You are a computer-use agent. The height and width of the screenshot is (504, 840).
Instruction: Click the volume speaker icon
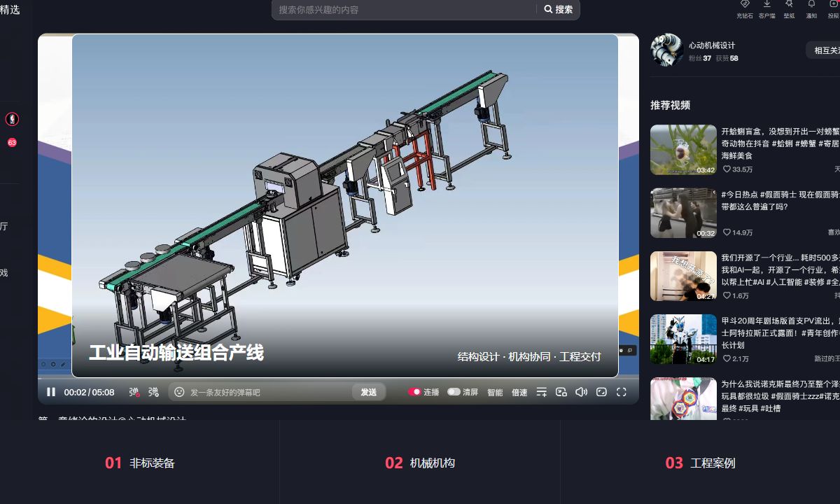[581, 392]
